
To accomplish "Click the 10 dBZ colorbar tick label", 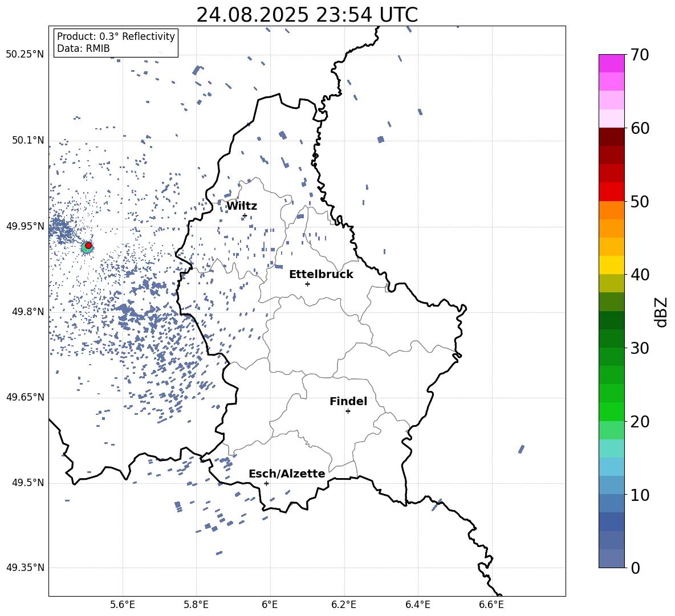I will coord(640,495).
